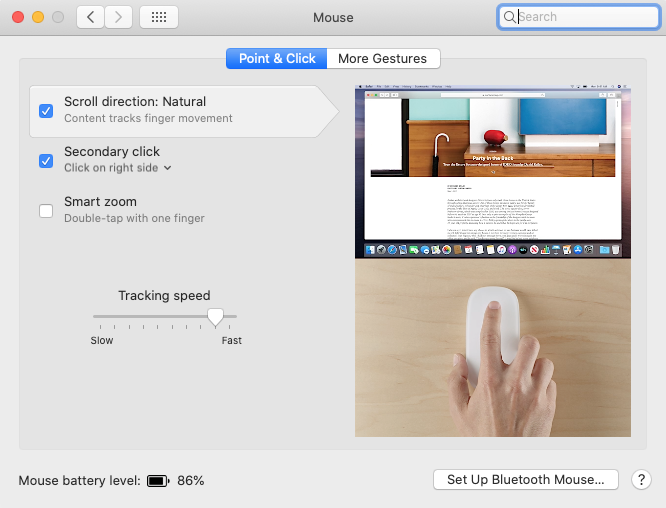Go back with the left chevron button
The image size is (666, 508).
tap(90, 17)
